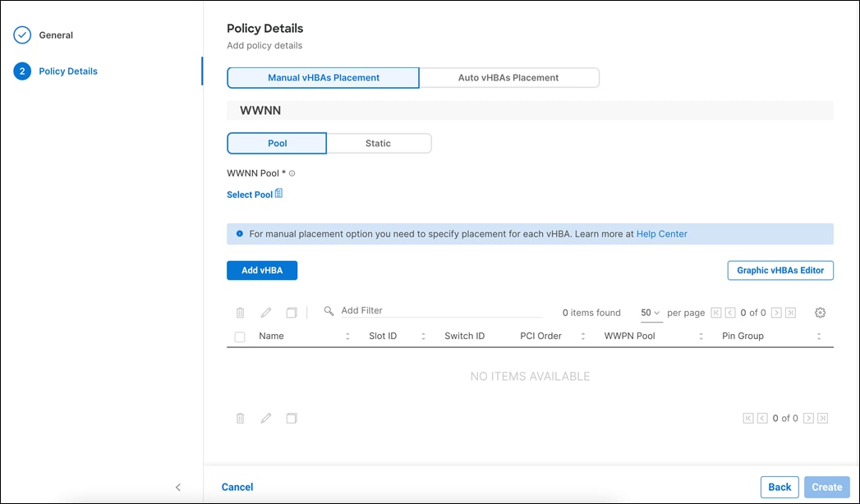The image size is (860, 504).
Task: Click the document icon beside Select Pool
Action: 278,193
